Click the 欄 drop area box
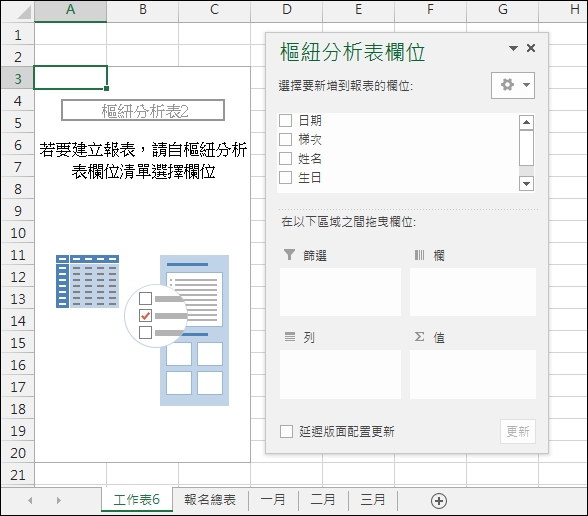 tap(473, 292)
